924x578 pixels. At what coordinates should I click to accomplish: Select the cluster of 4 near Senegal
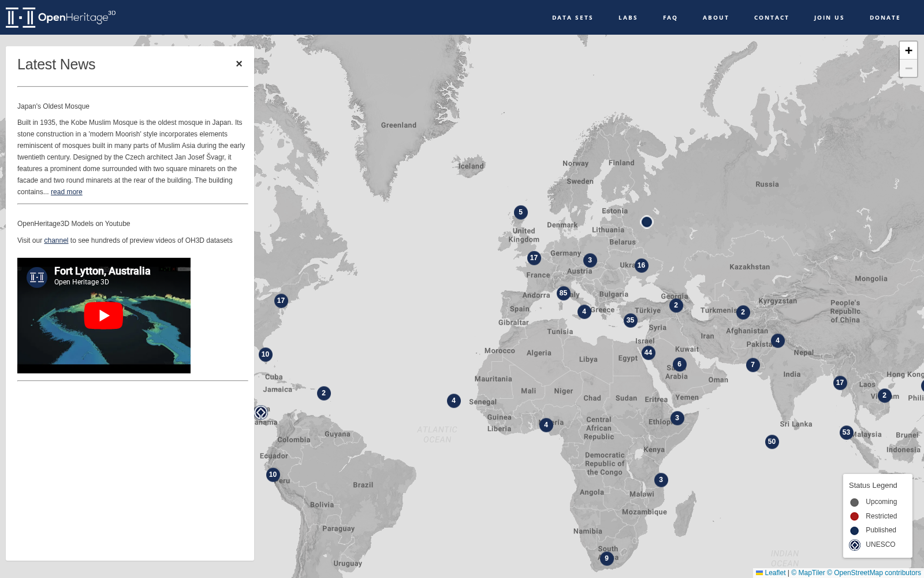pyautogui.click(x=453, y=401)
